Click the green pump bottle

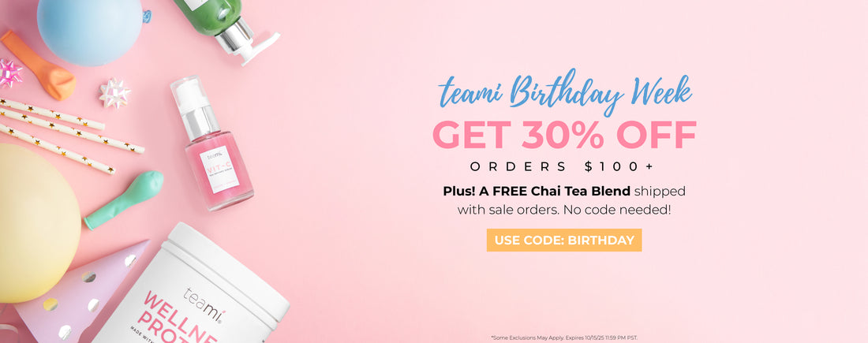(x=227, y=27)
